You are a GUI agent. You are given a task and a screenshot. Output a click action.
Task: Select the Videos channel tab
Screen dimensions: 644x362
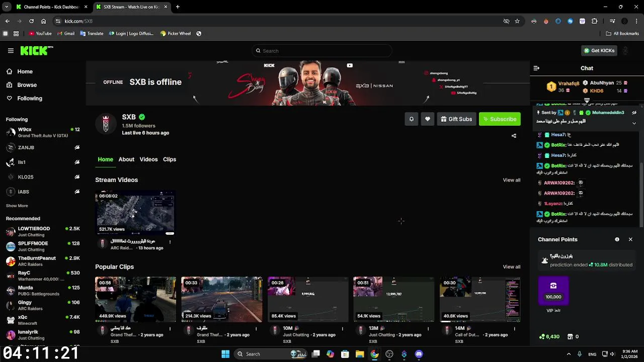coord(148,159)
